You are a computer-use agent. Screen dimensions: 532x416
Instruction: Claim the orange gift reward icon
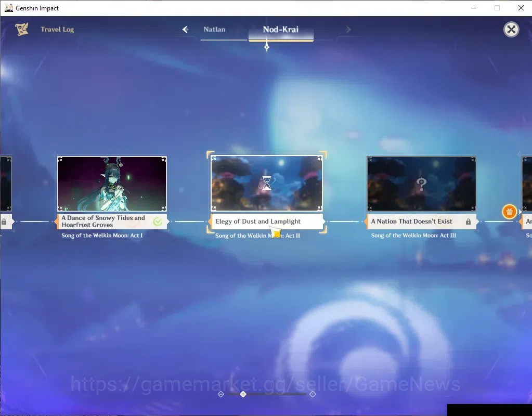[x=509, y=212]
